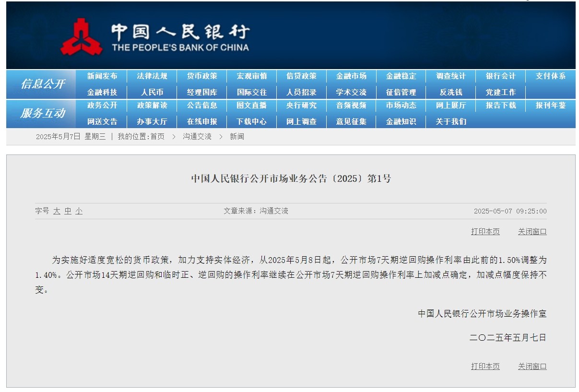Viewport: 579px width, 392px height.
Task: Select 政策解读 menu item
Action: pos(152,106)
